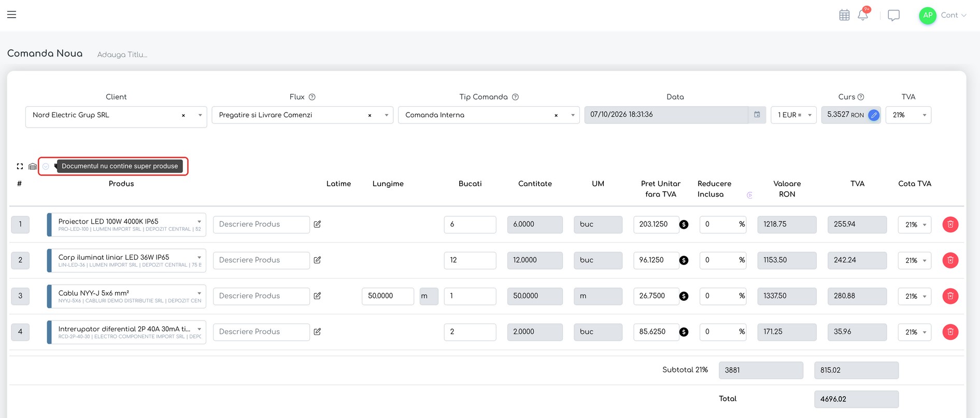The height and width of the screenshot is (418, 980).
Task: Click the Bucati field for Proiector LED row
Action: 470,225
